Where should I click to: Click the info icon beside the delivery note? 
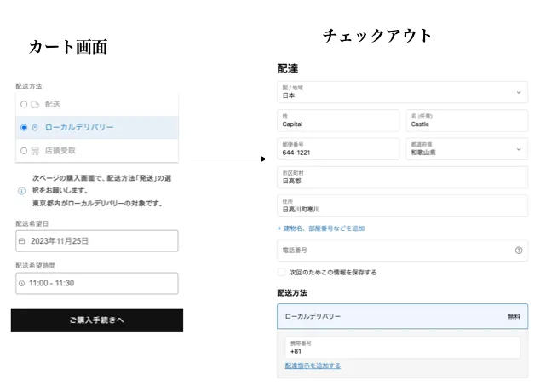(21, 191)
